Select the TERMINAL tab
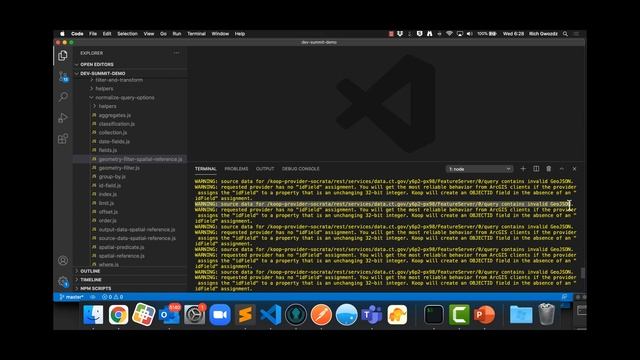The image size is (640, 360). pos(205,169)
